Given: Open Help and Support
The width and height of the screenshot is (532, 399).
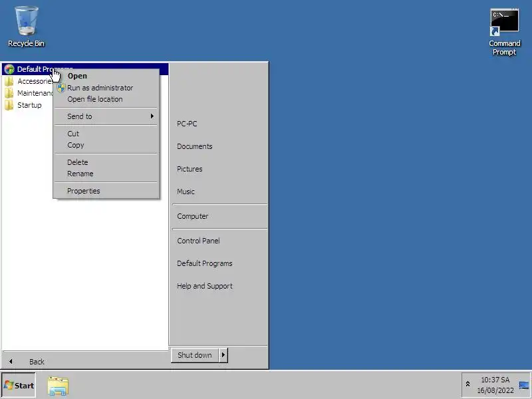Looking at the screenshot, I should click(205, 287).
